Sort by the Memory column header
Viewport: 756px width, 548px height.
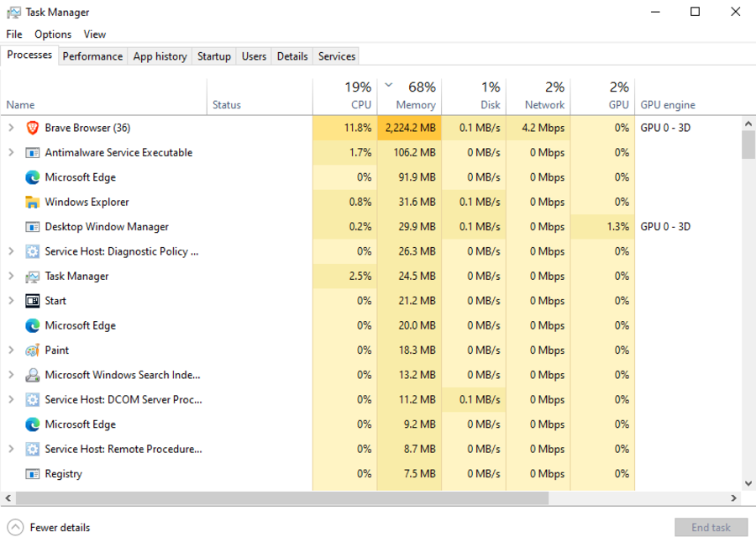click(x=409, y=96)
